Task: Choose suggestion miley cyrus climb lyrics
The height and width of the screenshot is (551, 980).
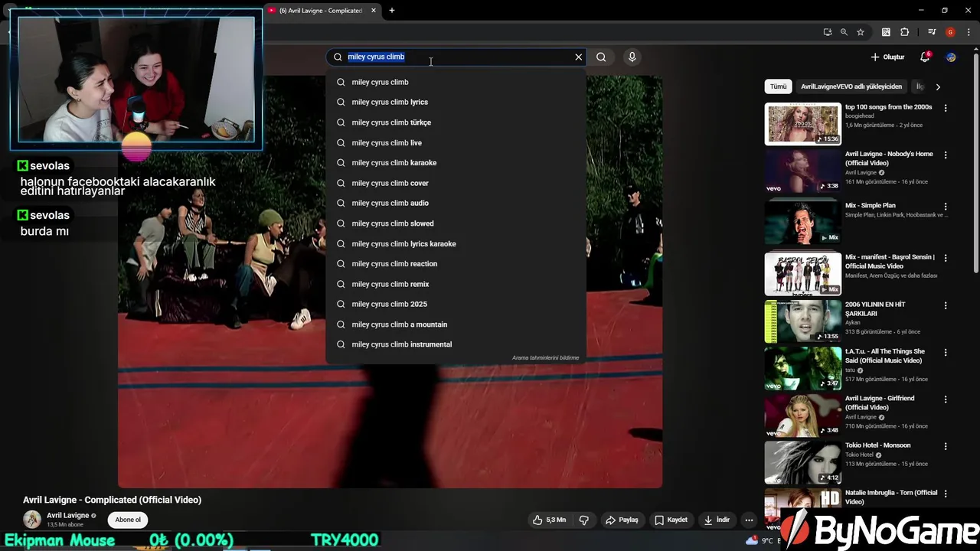Action: [x=456, y=102]
